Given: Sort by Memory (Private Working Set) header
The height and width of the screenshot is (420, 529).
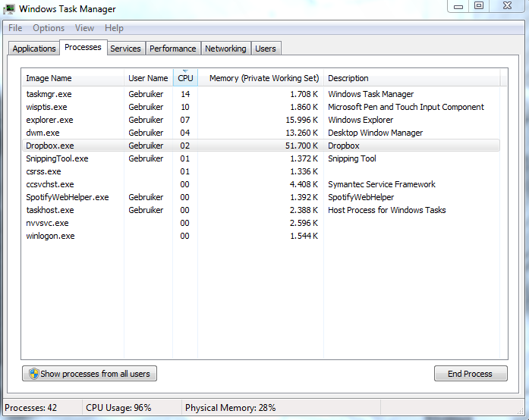Looking at the screenshot, I should [x=260, y=78].
